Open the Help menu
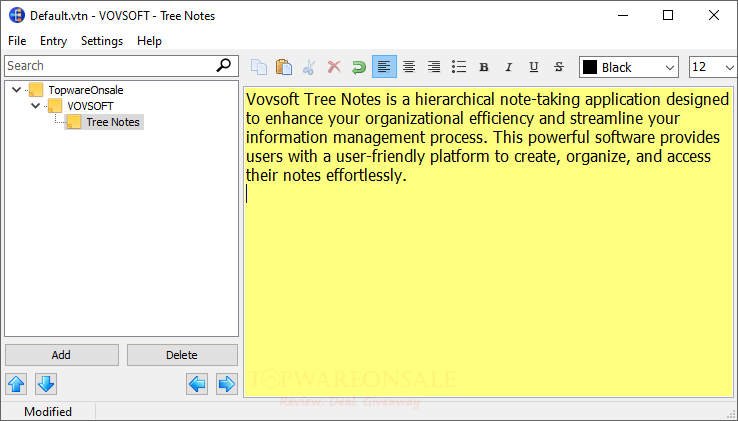The image size is (738, 421). (x=149, y=41)
